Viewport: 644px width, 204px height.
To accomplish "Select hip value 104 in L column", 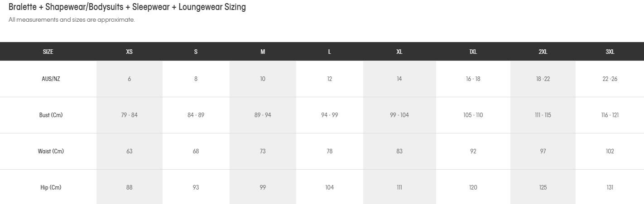I will (329, 187).
